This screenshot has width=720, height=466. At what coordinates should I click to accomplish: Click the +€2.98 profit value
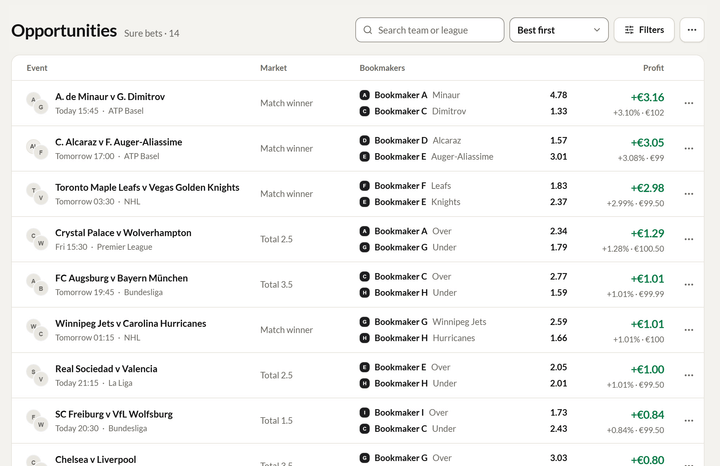pyautogui.click(x=647, y=188)
